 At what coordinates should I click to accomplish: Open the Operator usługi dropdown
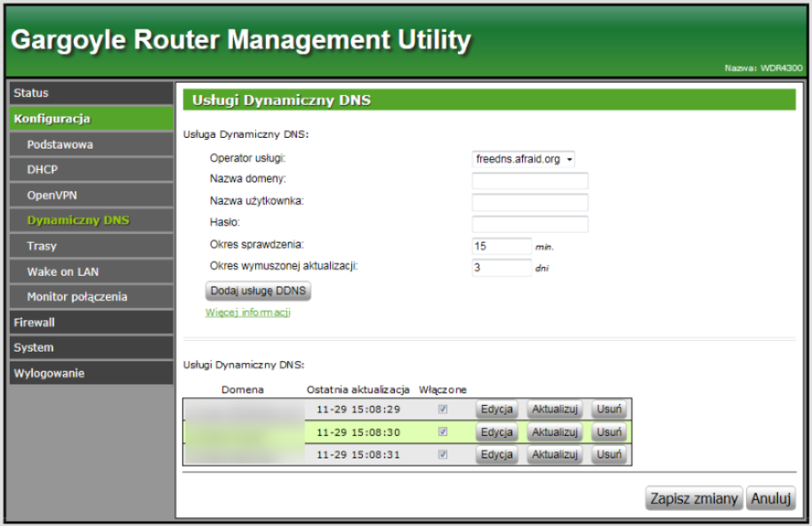pyautogui.click(x=524, y=159)
